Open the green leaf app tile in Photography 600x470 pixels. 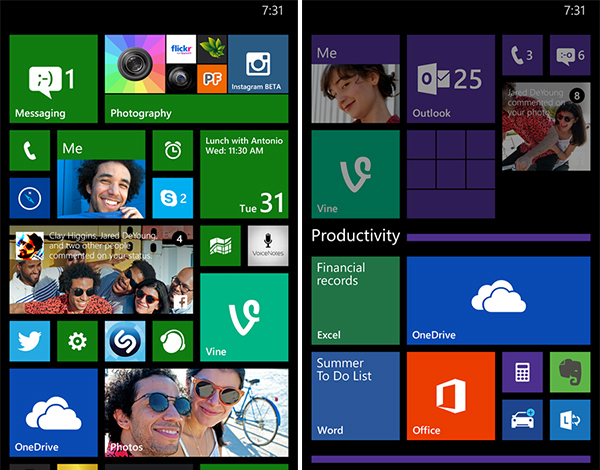pos(212,49)
